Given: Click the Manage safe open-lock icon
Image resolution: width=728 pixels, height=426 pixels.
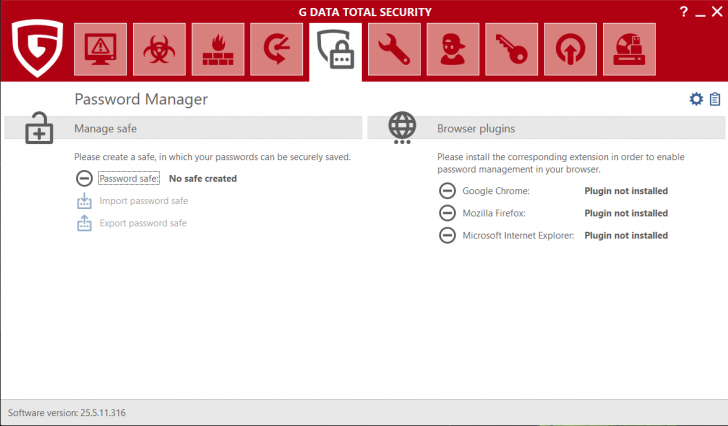Looking at the screenshot, I should click(x=39, y=128).
